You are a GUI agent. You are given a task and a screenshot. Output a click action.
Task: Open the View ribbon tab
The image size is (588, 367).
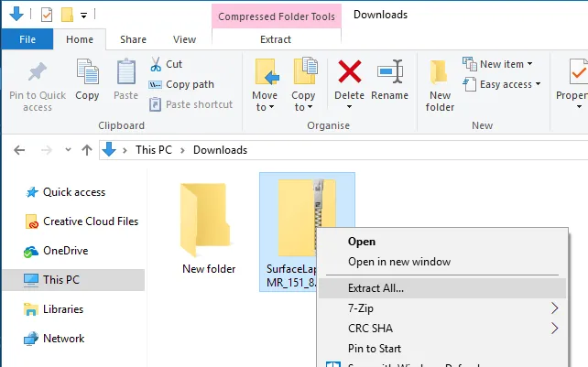[x=184, y=39]
